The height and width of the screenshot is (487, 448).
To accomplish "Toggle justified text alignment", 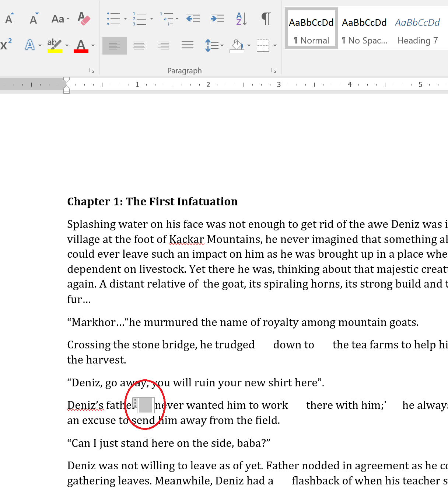I will [x=187, y=45].
